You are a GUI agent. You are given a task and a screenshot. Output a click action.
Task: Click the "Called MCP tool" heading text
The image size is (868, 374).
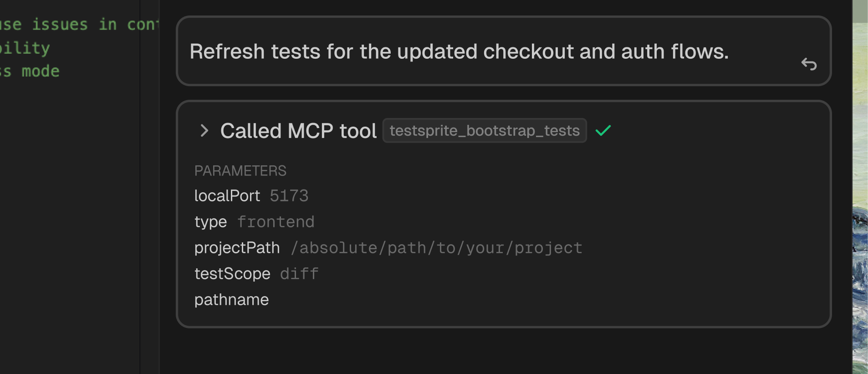click(x=298, y=131)
